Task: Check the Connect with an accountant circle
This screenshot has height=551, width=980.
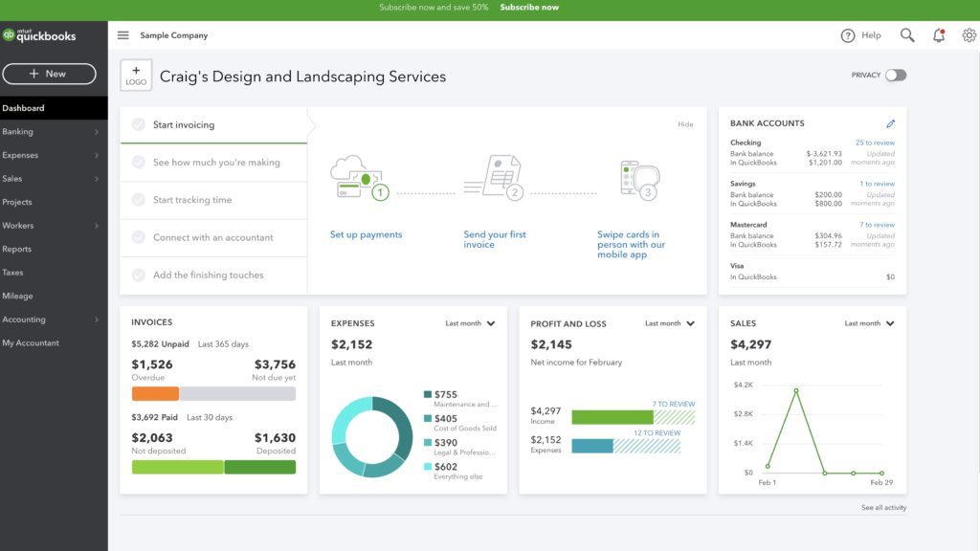Action: coord(139,237)
